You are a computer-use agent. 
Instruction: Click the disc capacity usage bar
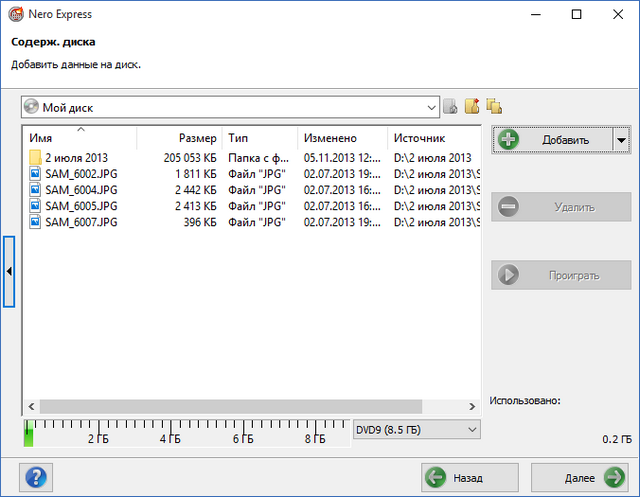tap(185, 432)
